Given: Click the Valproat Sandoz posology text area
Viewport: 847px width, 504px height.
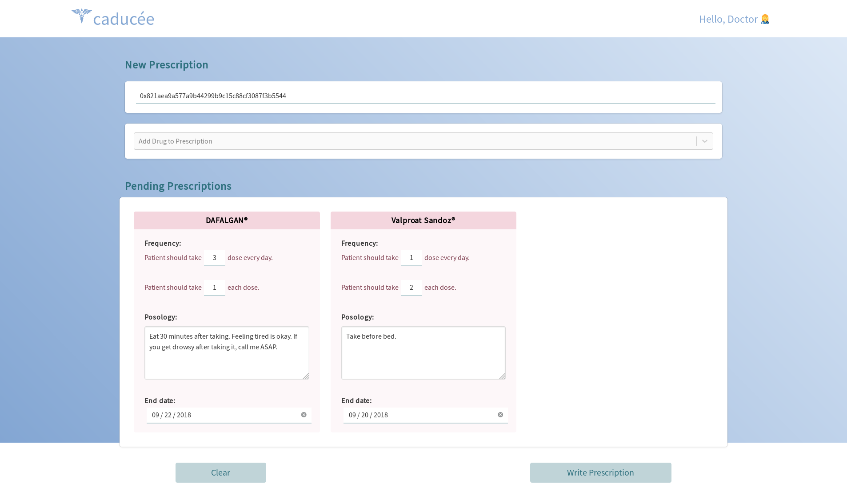Looking at the screenshot, I should (423, 353).
